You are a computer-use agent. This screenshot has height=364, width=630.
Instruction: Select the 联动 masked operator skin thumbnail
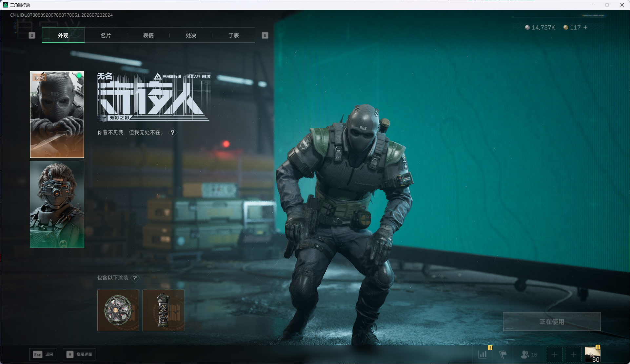pos(57,115)
